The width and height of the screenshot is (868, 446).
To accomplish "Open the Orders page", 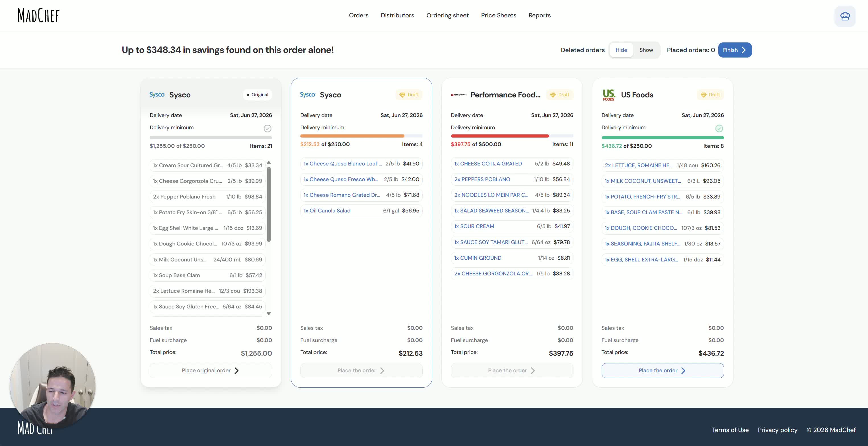I will [x=359, y=15].
